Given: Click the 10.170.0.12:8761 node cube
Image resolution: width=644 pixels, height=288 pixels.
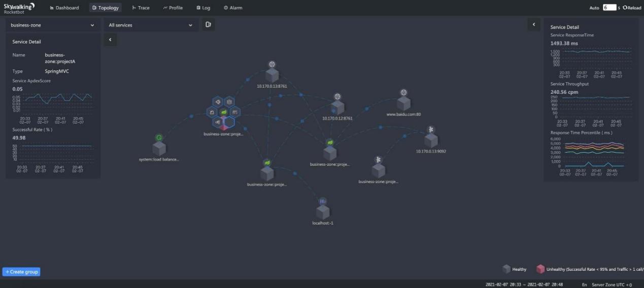Looking at the screenshot, I should click(337, 107).
